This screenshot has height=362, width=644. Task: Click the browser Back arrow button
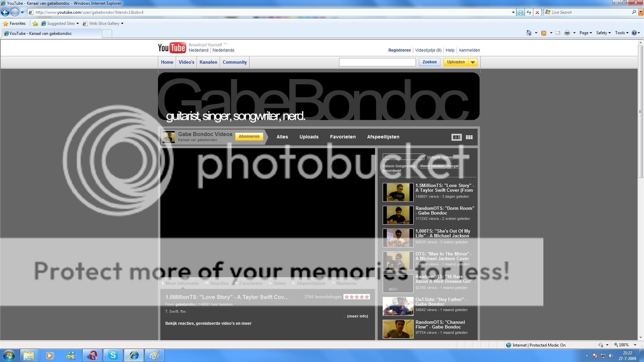(x=5, y=12)
